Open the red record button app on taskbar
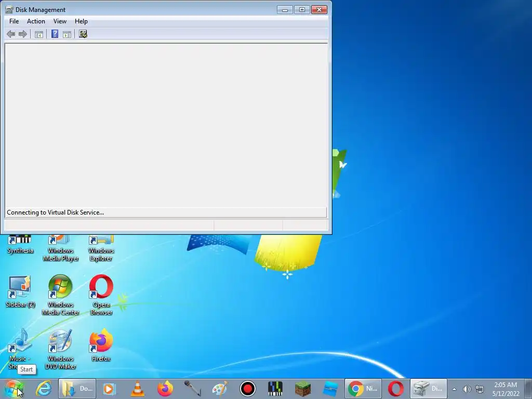The height and width of the screenshot is (399, 532). 248,389
